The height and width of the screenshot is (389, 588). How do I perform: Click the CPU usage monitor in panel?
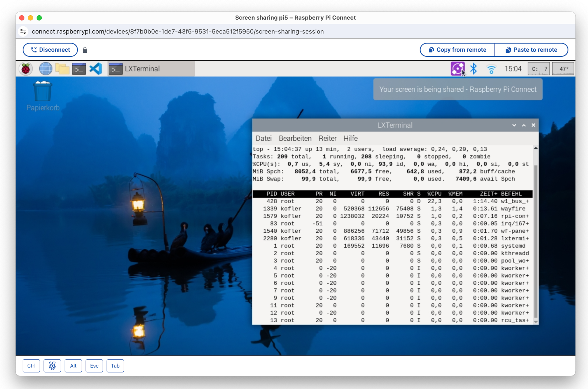(539, 69)
